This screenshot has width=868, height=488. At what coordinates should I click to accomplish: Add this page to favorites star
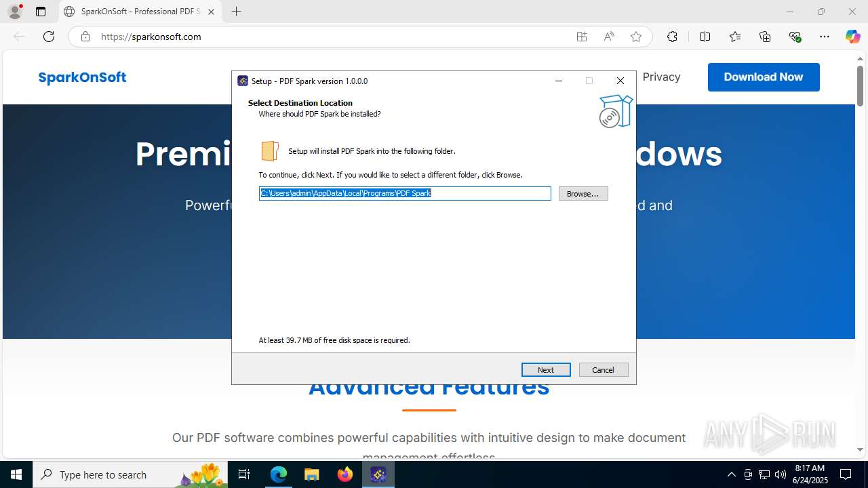636,37
